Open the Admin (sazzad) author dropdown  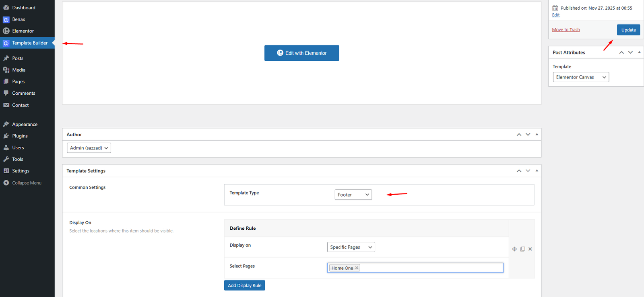point(89,148)
